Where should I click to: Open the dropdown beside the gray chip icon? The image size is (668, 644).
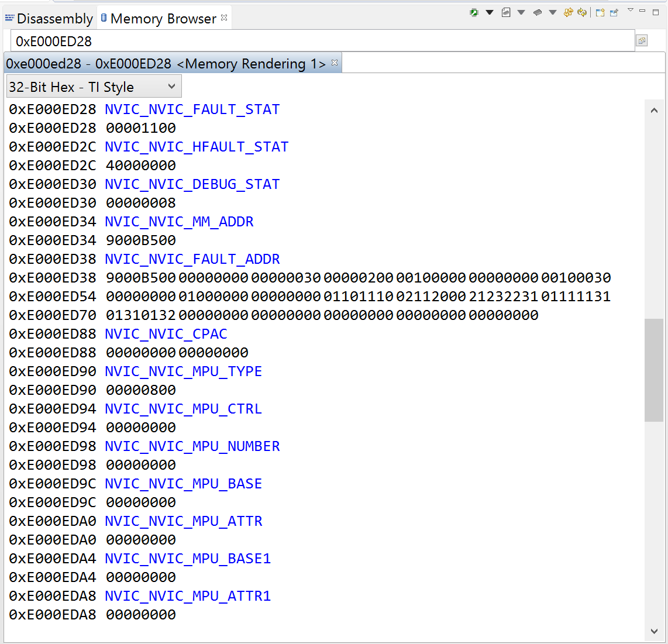click(x=553, y=13)
